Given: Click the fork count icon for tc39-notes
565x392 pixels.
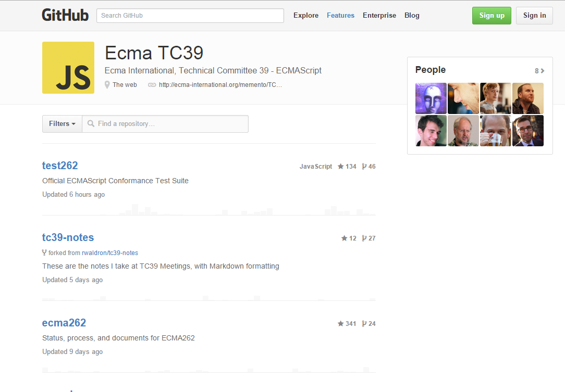Looking at the screenshot, I should (364, 238).
